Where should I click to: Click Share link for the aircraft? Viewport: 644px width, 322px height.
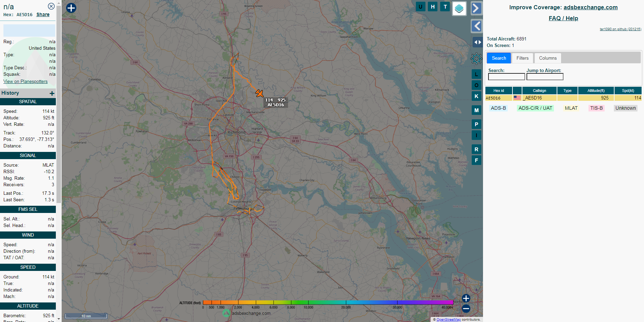(43, 14)
